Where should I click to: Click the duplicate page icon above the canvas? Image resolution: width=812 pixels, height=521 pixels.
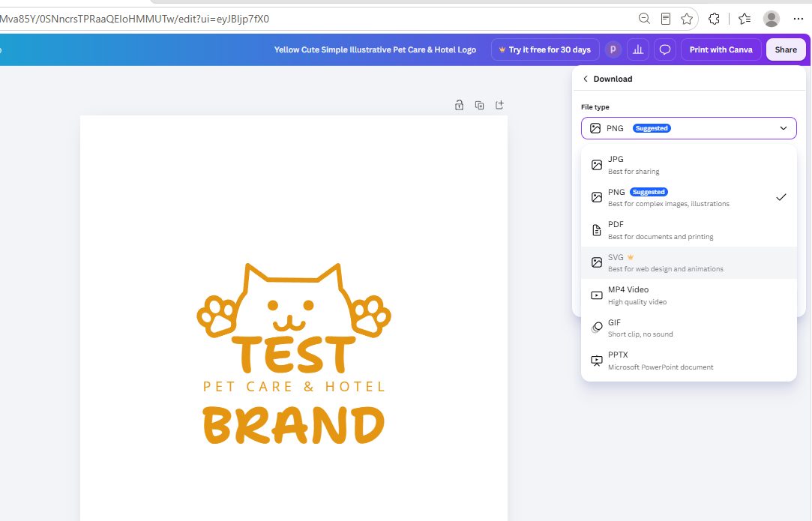click(x=480, y=105)
